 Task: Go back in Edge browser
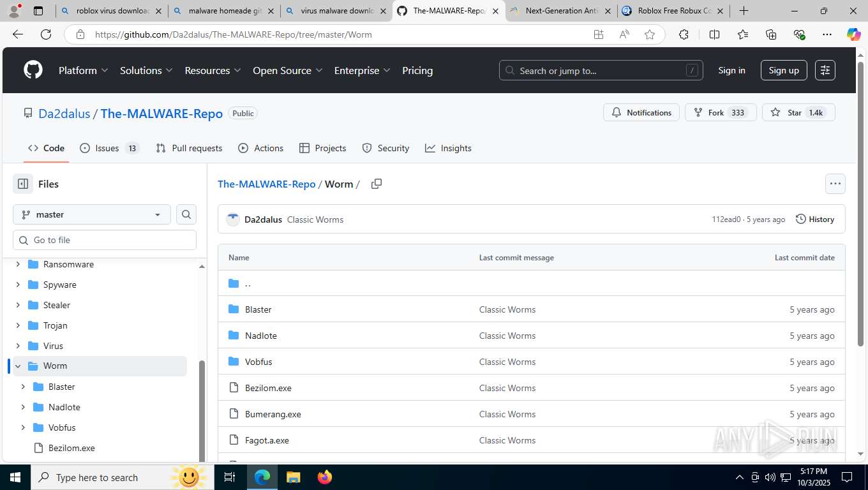(x=18, y=34)
